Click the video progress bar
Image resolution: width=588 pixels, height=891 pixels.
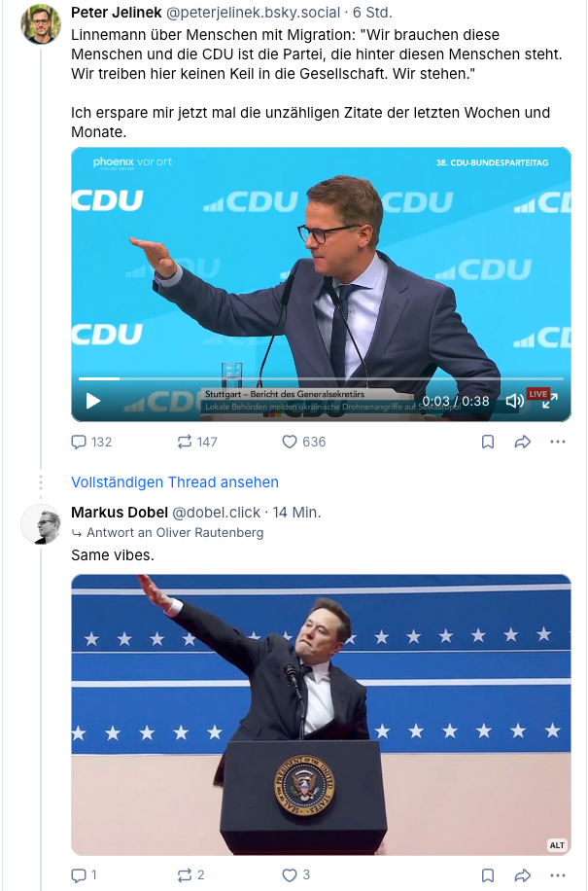(x=321, y=378)
